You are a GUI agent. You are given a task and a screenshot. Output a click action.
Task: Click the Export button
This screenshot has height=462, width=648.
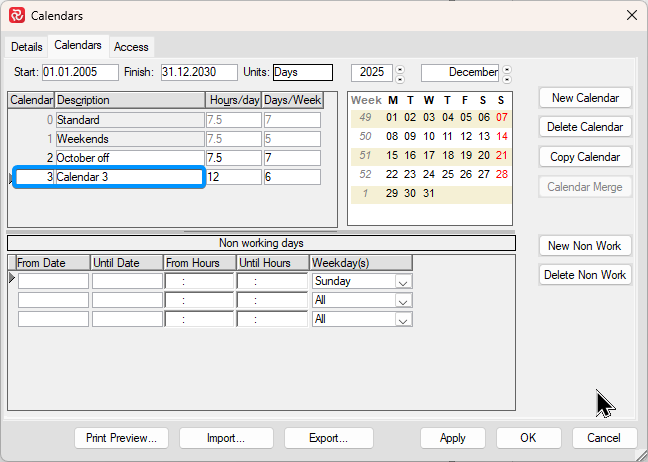point(328,438)
